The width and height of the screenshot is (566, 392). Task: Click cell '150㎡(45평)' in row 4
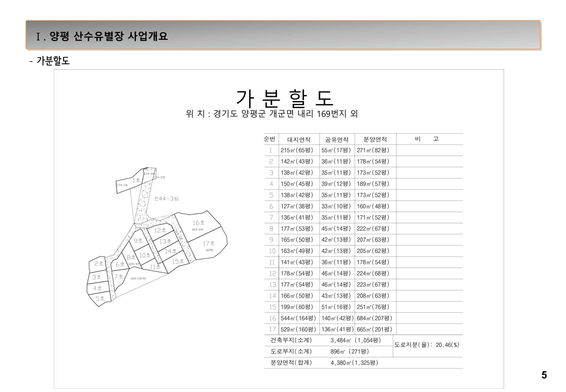297,184
